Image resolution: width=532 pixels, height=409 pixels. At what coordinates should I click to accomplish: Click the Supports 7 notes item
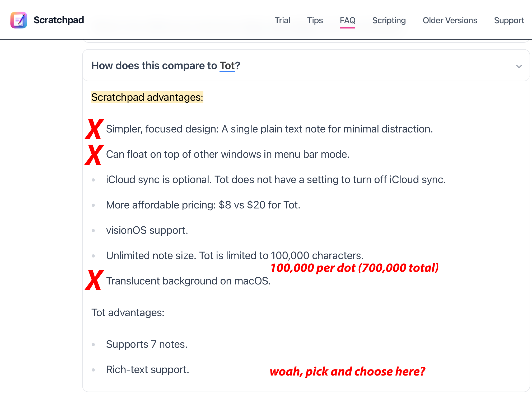[x=147, y=344]
